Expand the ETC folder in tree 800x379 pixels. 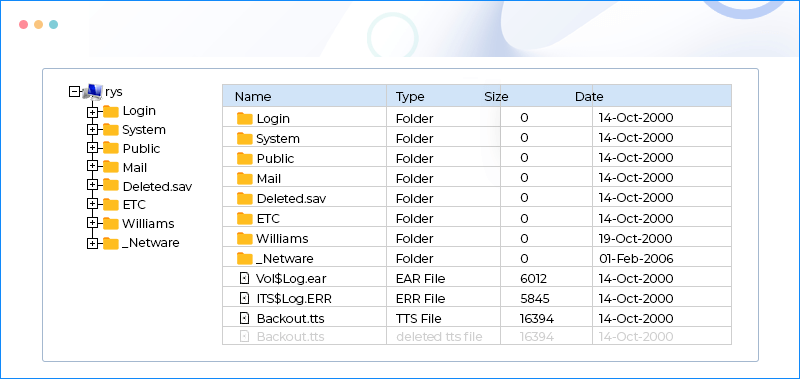[x=92, y=205]
